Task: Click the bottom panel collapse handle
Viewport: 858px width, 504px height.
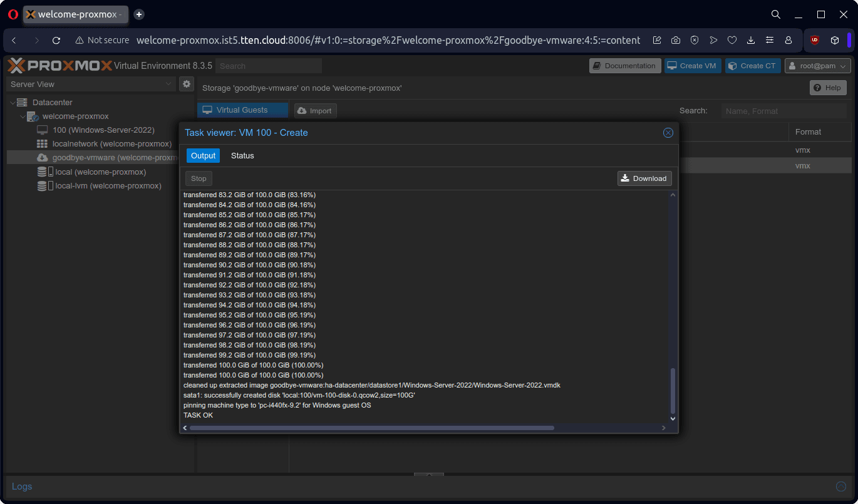Action: pyautogui.click(x=429, y=475)
